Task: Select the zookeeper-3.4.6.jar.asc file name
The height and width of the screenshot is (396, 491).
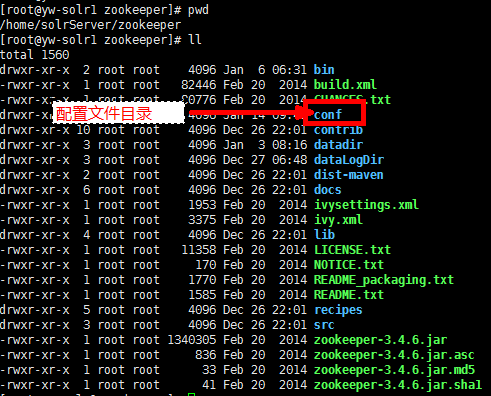Action: coord(394,355)
